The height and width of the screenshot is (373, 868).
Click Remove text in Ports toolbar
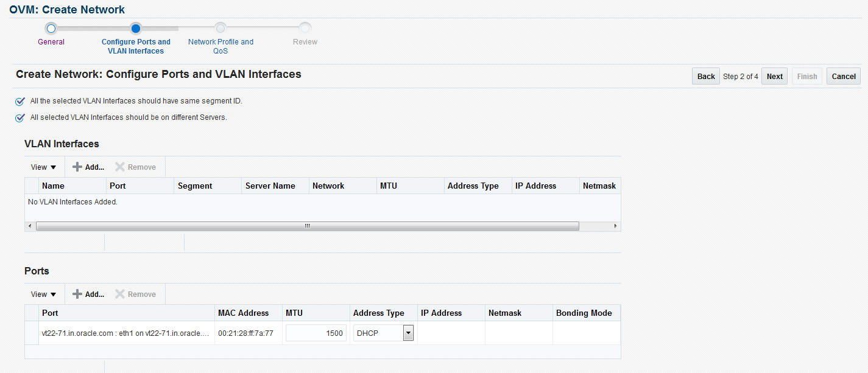[142, 295]
